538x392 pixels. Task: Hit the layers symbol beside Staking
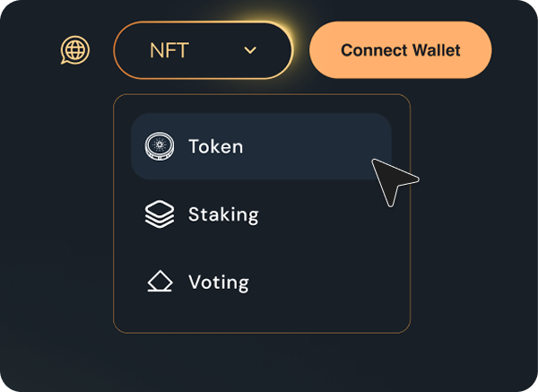click(159, 214)
